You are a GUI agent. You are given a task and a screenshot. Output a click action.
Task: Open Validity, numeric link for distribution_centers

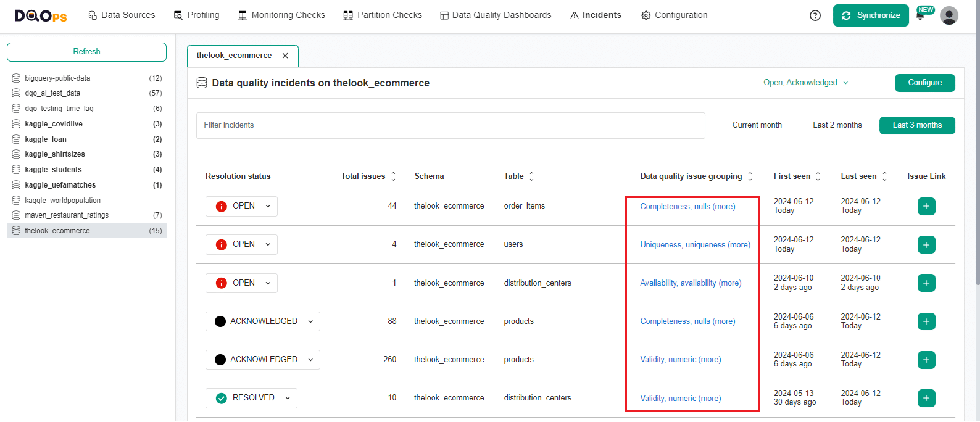(681, 399)
